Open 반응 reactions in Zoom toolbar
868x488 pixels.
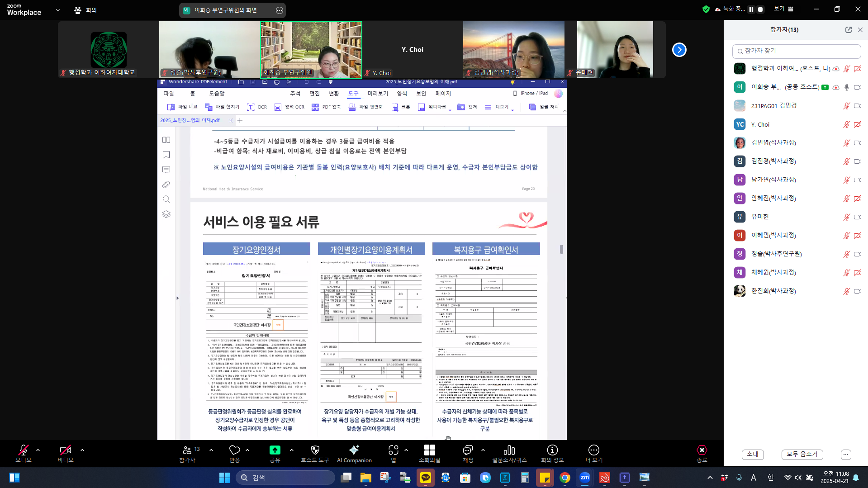point(235,454)
